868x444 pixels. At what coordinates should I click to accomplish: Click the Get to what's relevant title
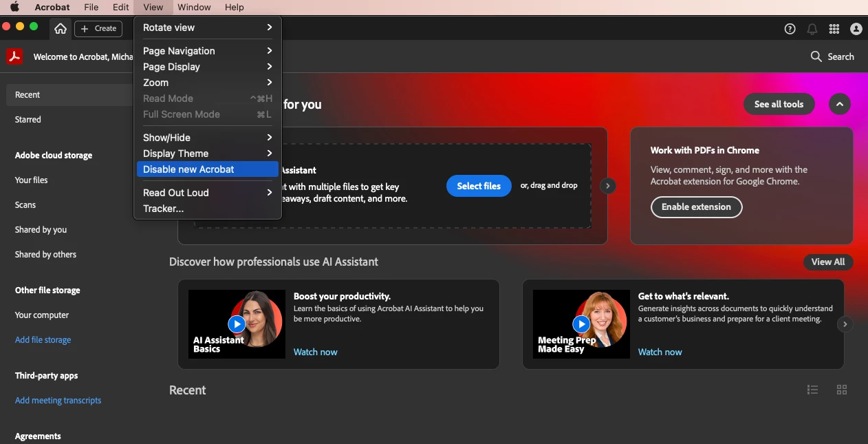(684, 296)
